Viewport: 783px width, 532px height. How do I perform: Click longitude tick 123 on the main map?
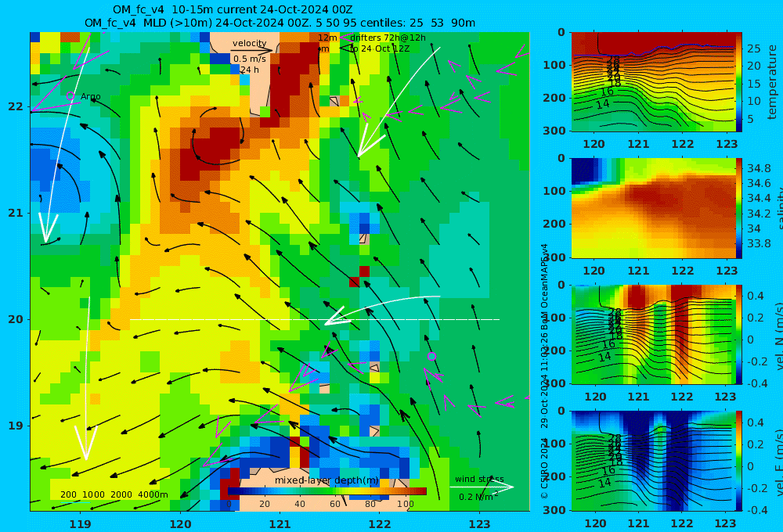point(480,524)
